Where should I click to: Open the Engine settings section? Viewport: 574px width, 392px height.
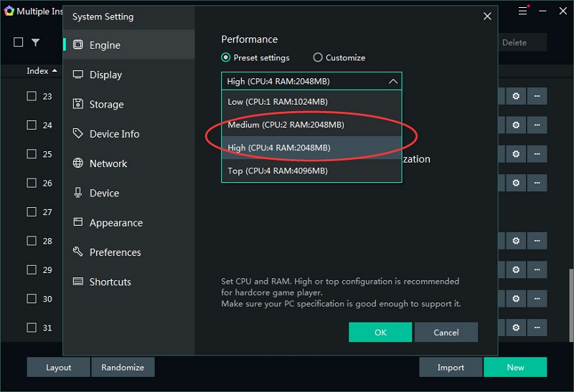(129, 45)
